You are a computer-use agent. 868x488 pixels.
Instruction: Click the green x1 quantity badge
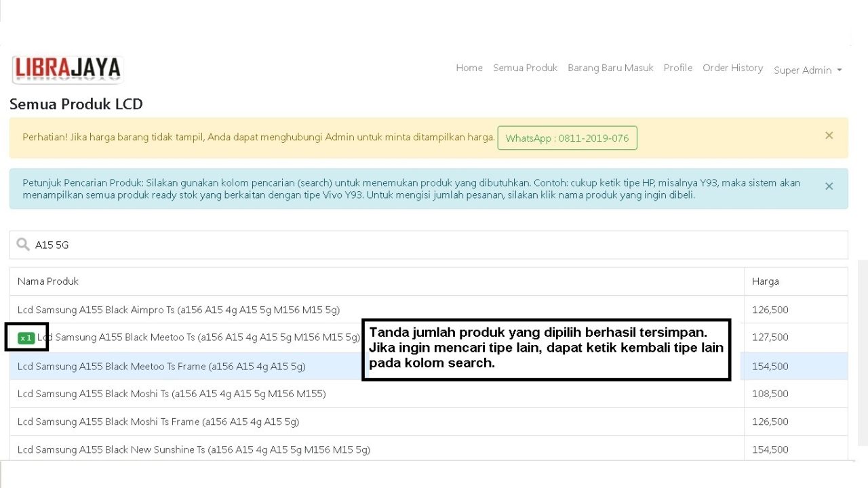26,338
